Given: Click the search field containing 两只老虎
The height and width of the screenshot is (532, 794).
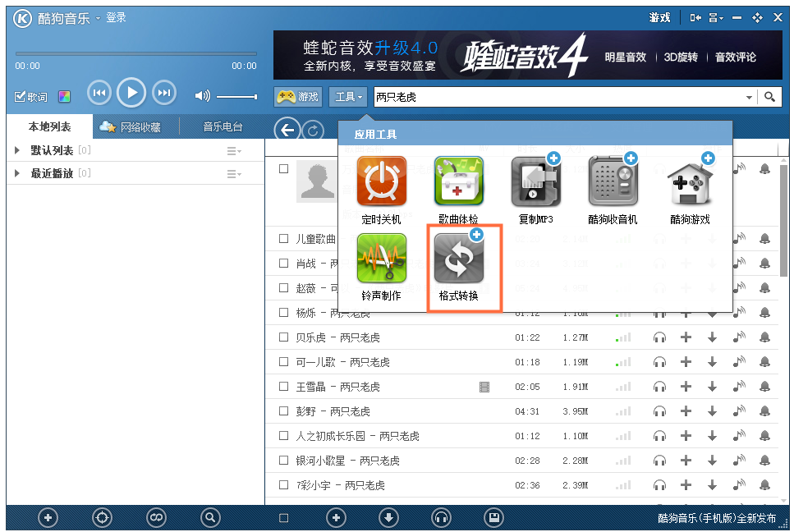Looking at the screenshot, I should click(x=558, y=97).
